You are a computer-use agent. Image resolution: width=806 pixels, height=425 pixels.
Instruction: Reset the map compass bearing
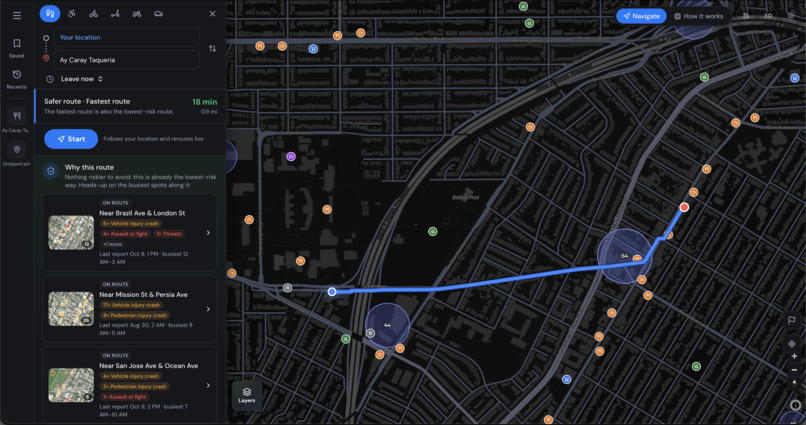point(794,383)
